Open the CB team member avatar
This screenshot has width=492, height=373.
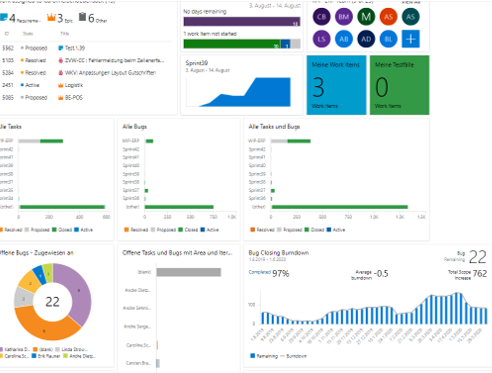tap(321, 17)
